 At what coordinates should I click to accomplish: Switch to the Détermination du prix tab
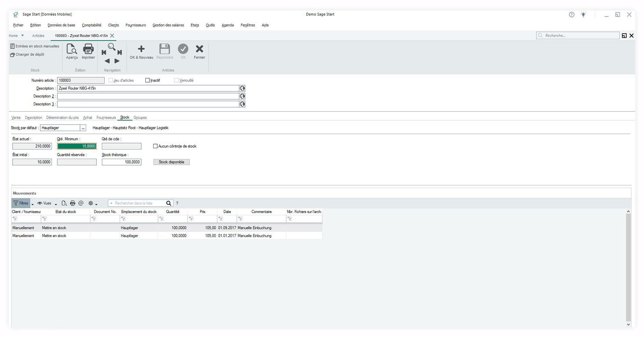tap(63, 118)
